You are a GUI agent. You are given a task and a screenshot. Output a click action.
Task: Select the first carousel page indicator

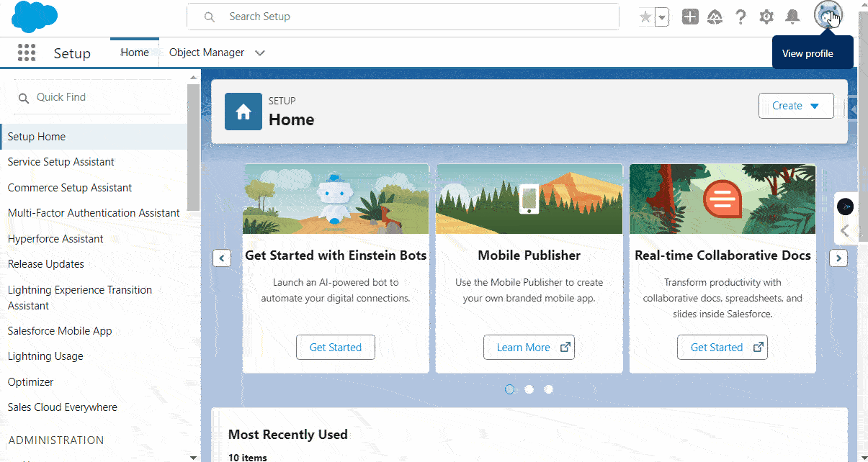tap(510, 389)
